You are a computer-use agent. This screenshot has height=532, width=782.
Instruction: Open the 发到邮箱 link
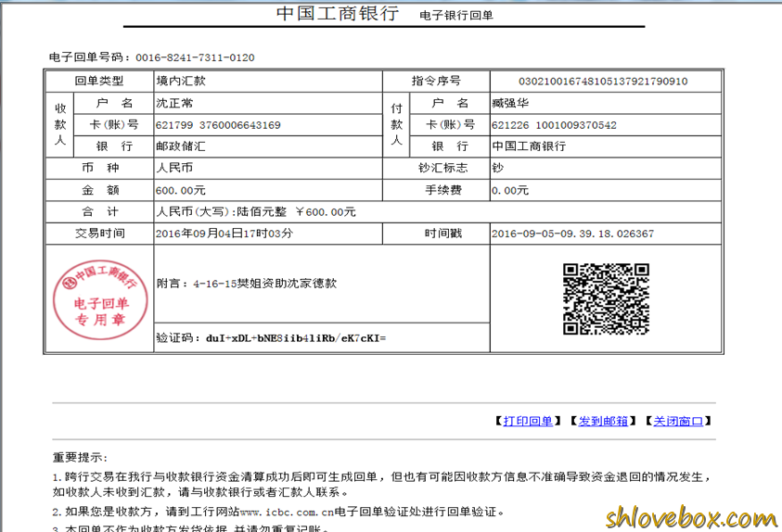603,422
